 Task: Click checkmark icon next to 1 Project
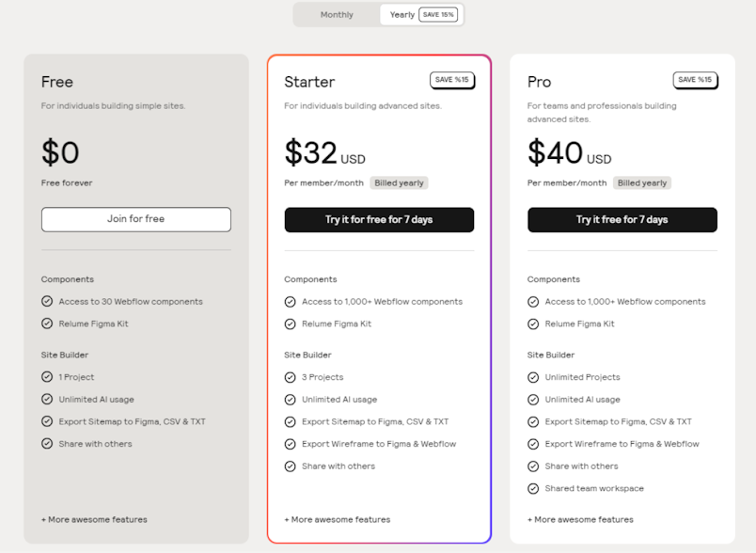coord(47,376)
